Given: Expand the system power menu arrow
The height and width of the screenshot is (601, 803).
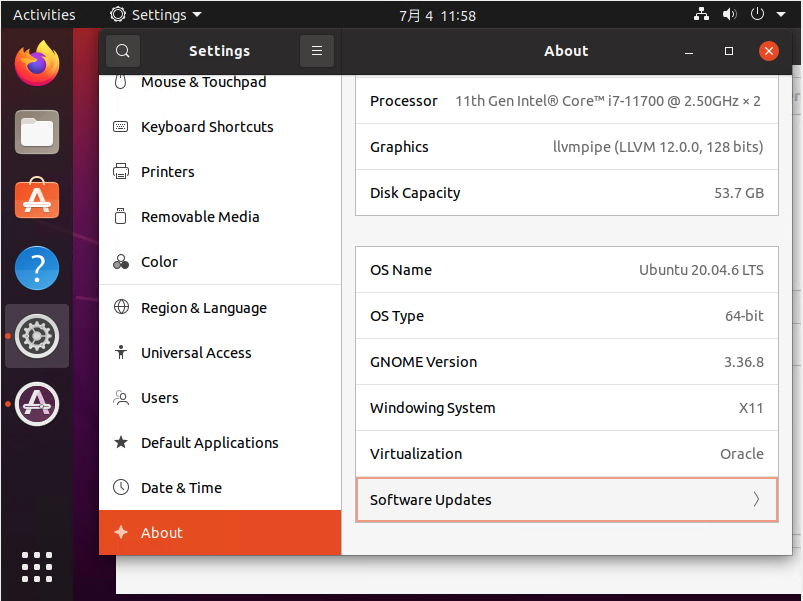Looking at the screenshot, I should 780,15.
